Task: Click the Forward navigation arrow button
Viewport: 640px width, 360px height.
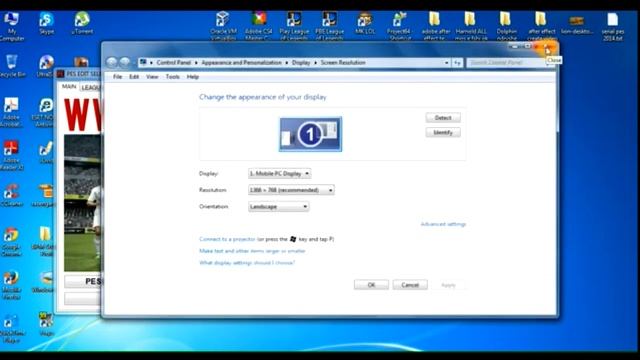Action: pyautogui.click(x=125, y=62)
